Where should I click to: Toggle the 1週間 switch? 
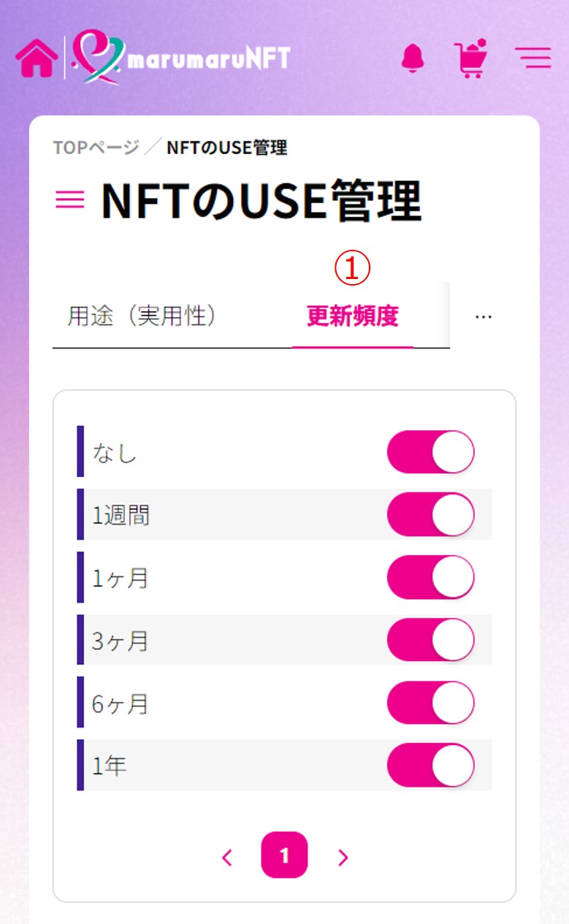point(431,515)
